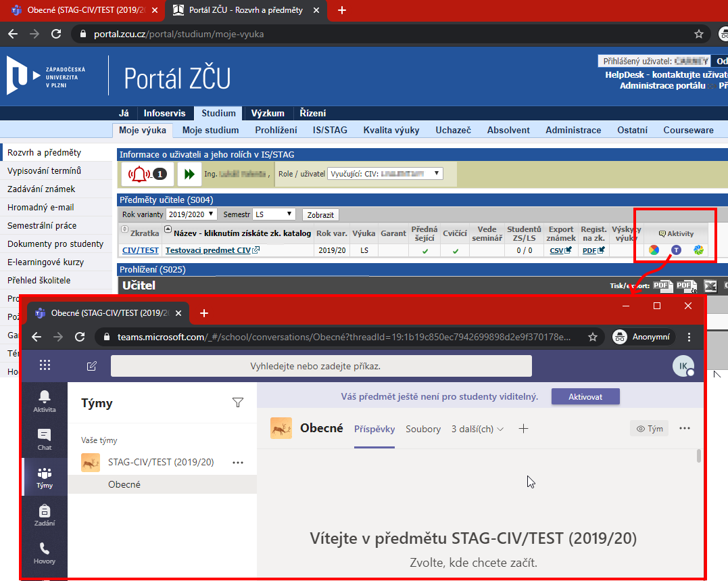This screenshot has height=581, width=728.
Task: Go back in the portal.zcu.cz browser window
Action: [x=13, y=34]
